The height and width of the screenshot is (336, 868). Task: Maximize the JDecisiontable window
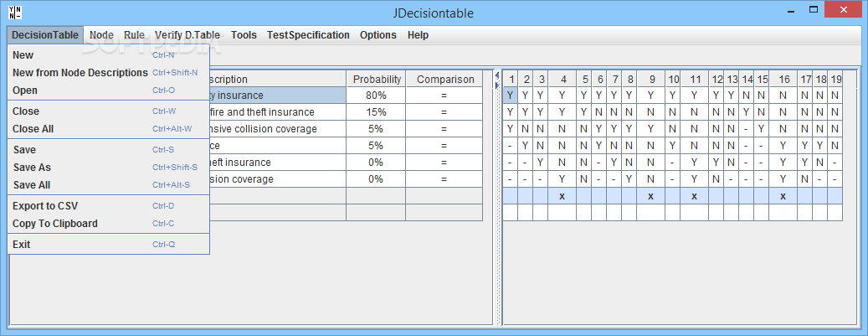(814, 9)
